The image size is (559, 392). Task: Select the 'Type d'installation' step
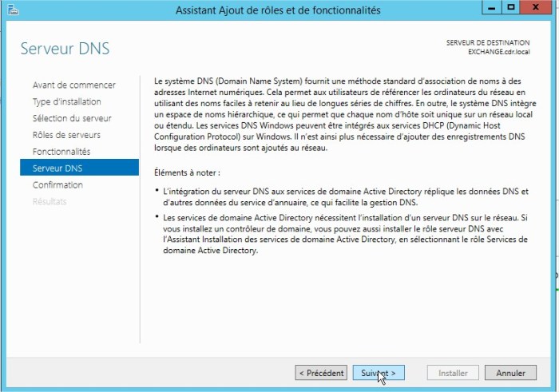click(x=66, y=102)
